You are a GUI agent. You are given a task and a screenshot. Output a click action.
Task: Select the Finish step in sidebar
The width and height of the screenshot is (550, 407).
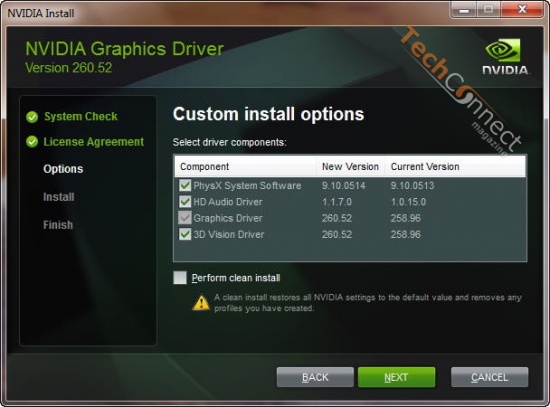point(58,225)
